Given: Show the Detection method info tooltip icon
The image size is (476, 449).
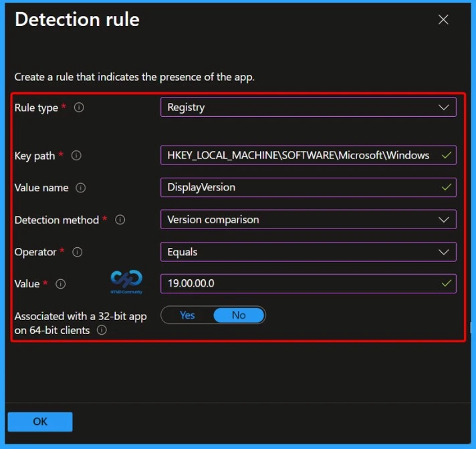Looking at the screenshot, I should 120,220.
